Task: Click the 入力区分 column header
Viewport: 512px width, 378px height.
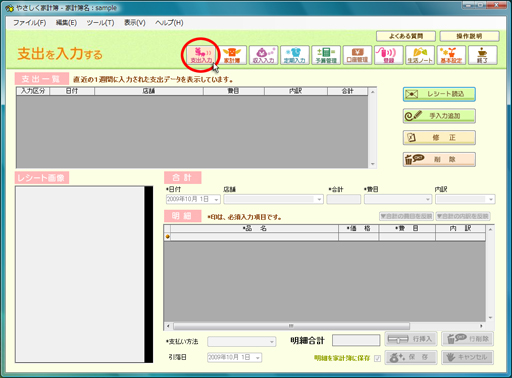Action: (x=33, y=91)
